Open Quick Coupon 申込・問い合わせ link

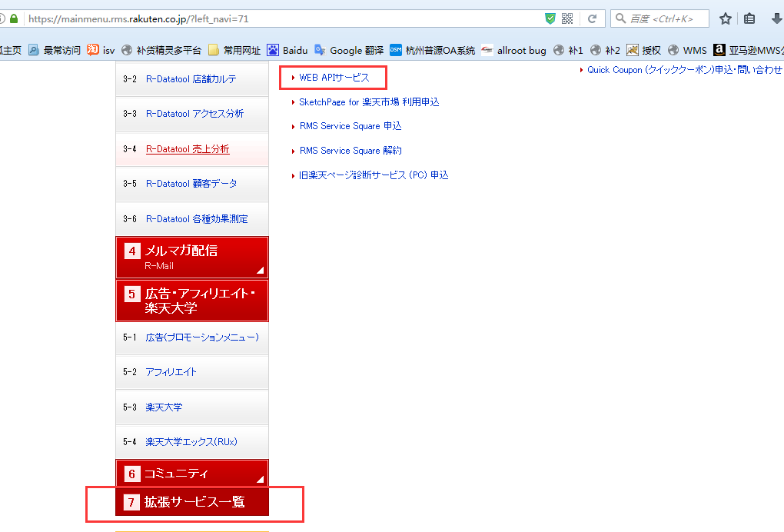(685, 70)
